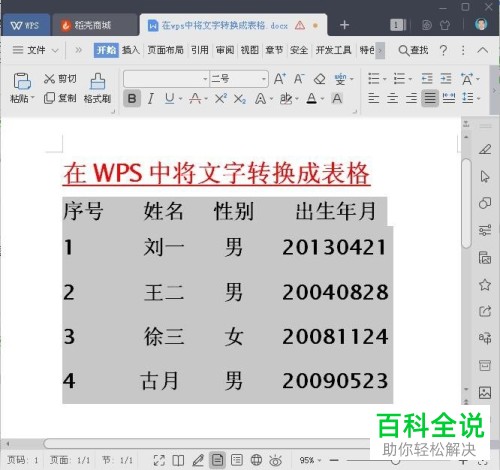Apply font color to selected text
500x470 pixels.
click(312, 99)
